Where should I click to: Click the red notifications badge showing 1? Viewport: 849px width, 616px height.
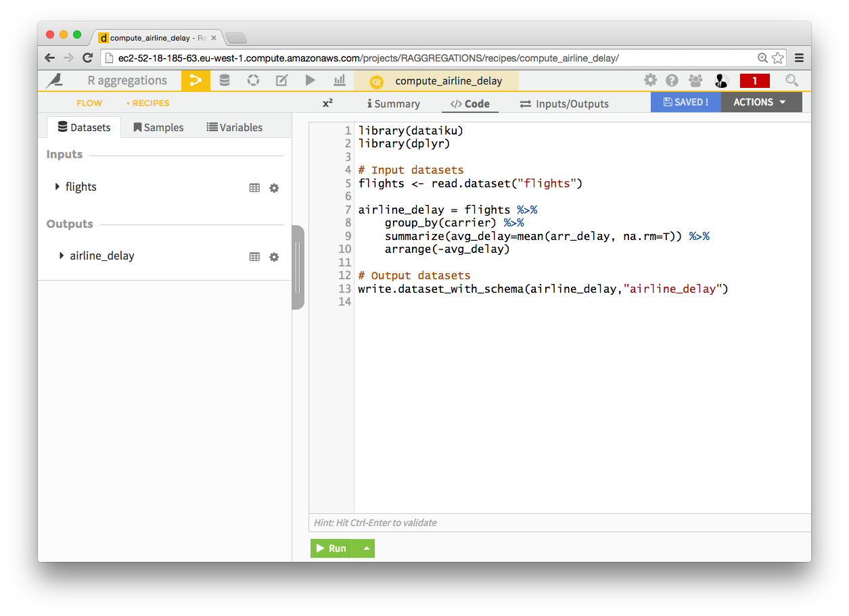756,80
